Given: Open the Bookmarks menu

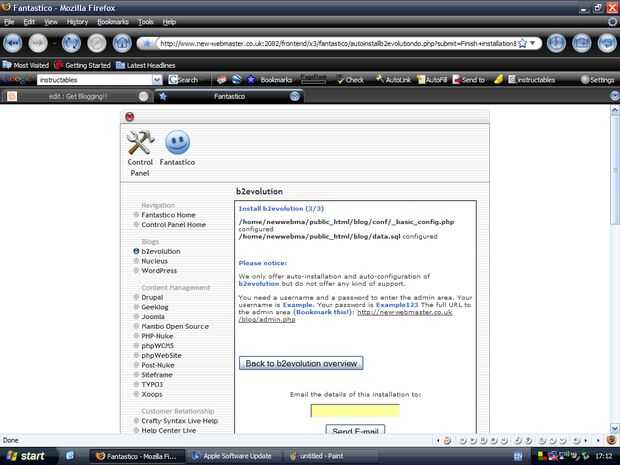Looking at the screenshot, I should pyautogui.click(x=113, y=22).
